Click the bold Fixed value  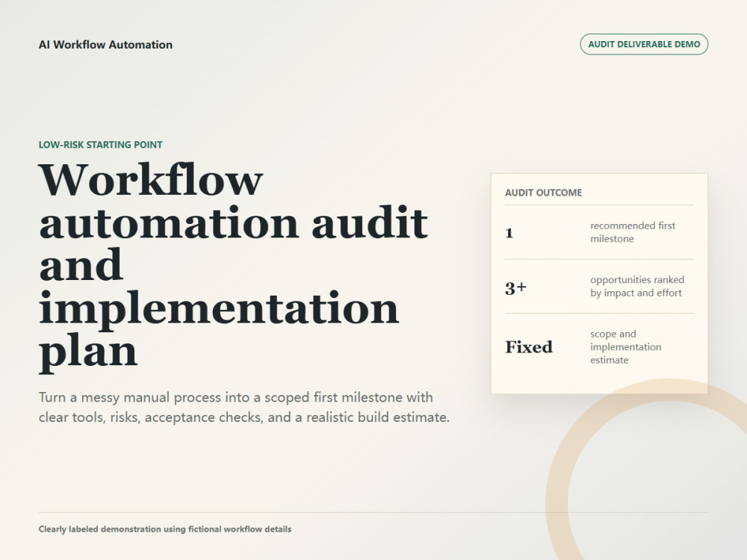[x=529, y=347]
